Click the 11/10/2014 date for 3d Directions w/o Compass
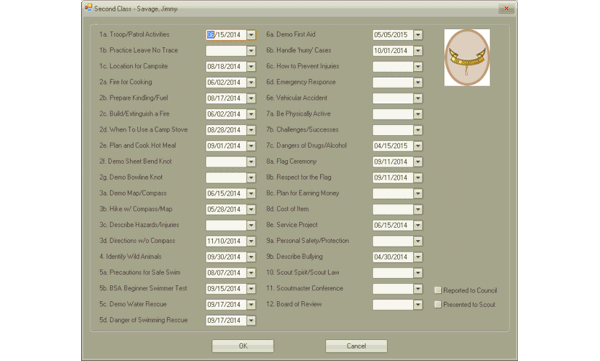 point(226,241)
